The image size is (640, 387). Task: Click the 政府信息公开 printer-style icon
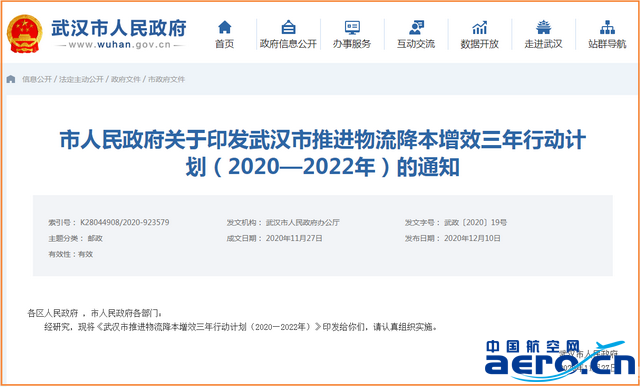point(288,27)
